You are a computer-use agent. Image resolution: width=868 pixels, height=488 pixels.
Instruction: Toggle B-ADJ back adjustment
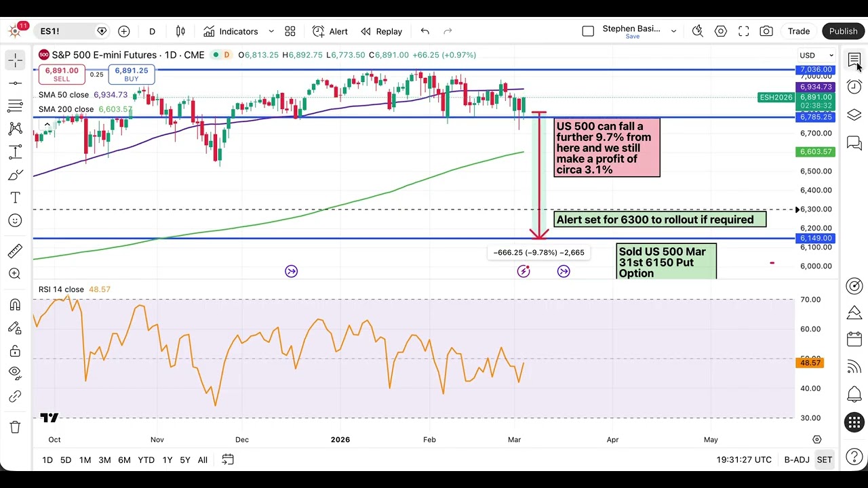click(797, 460)
